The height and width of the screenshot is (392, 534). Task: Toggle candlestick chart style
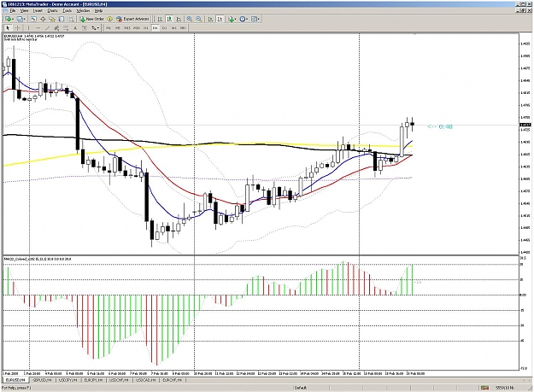pos(169,19)
